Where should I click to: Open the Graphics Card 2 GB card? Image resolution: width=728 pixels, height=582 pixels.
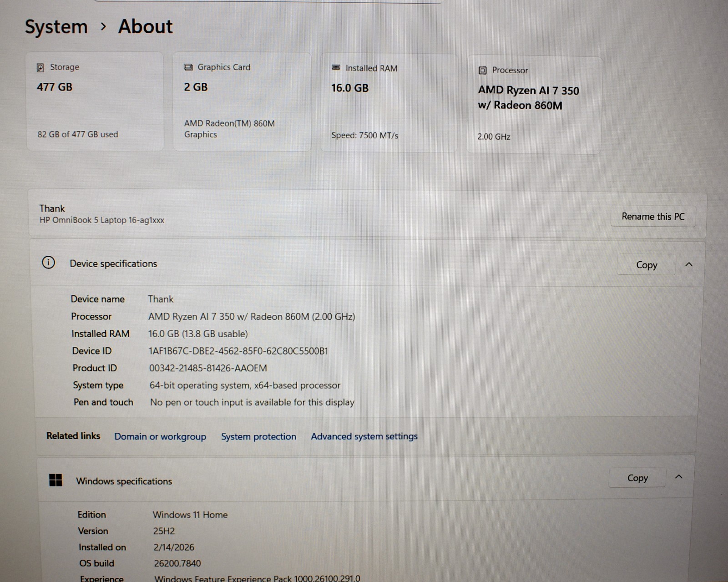pos(242,101)
